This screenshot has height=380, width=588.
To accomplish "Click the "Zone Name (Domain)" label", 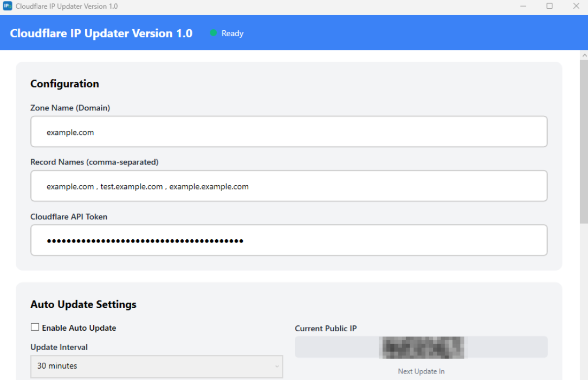I will 70,108.
